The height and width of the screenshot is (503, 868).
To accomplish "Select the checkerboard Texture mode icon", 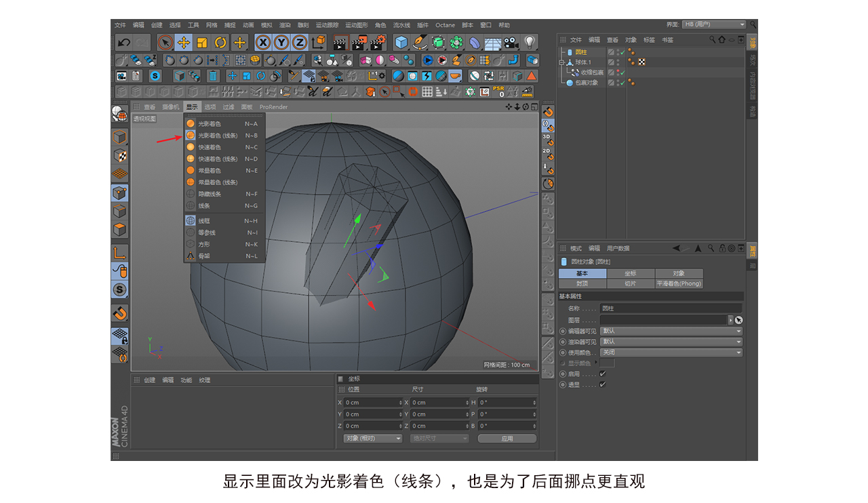I will click(x=120, y=156).
